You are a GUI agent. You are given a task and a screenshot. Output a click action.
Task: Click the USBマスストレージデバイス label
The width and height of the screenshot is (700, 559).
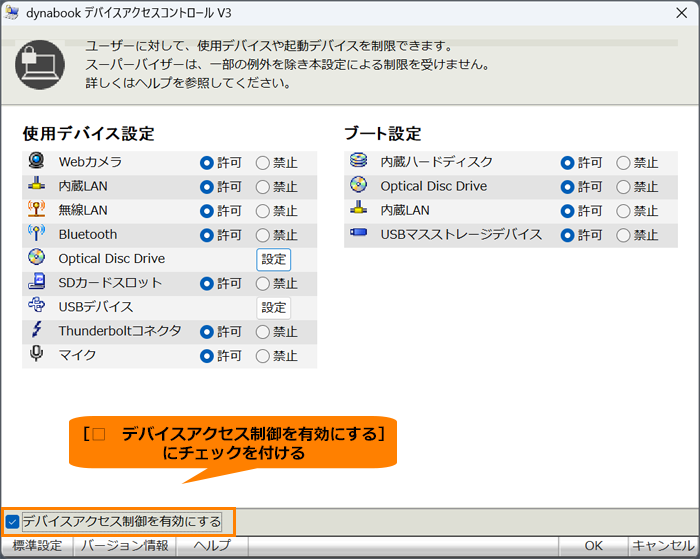[x=461, y=234]
